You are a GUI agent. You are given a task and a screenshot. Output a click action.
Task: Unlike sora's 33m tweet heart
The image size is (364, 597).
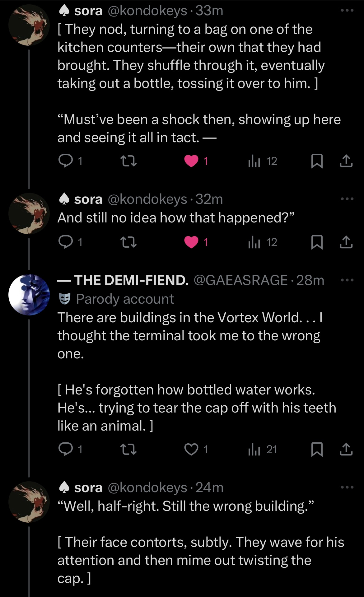tap(191, 161)
